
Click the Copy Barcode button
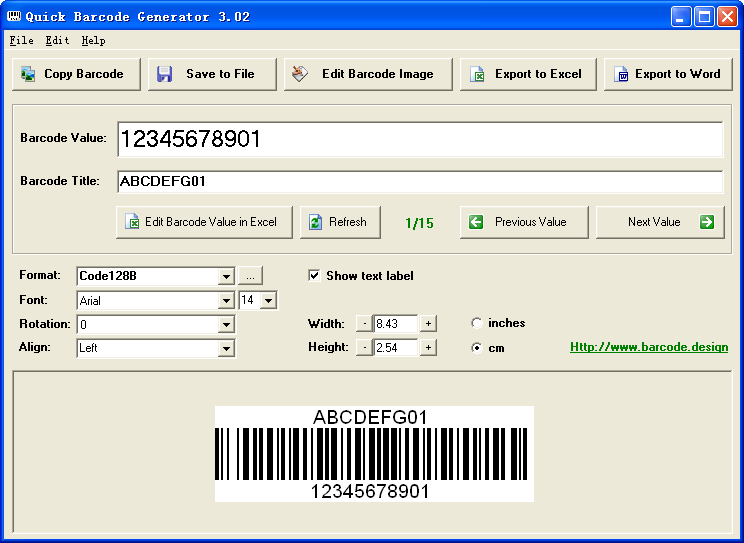point(76,74)
